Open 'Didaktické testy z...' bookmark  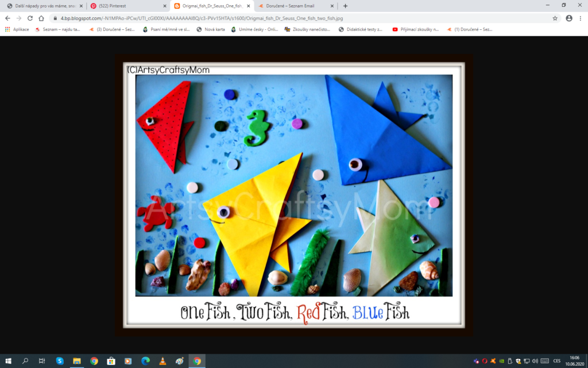[361, 29]
